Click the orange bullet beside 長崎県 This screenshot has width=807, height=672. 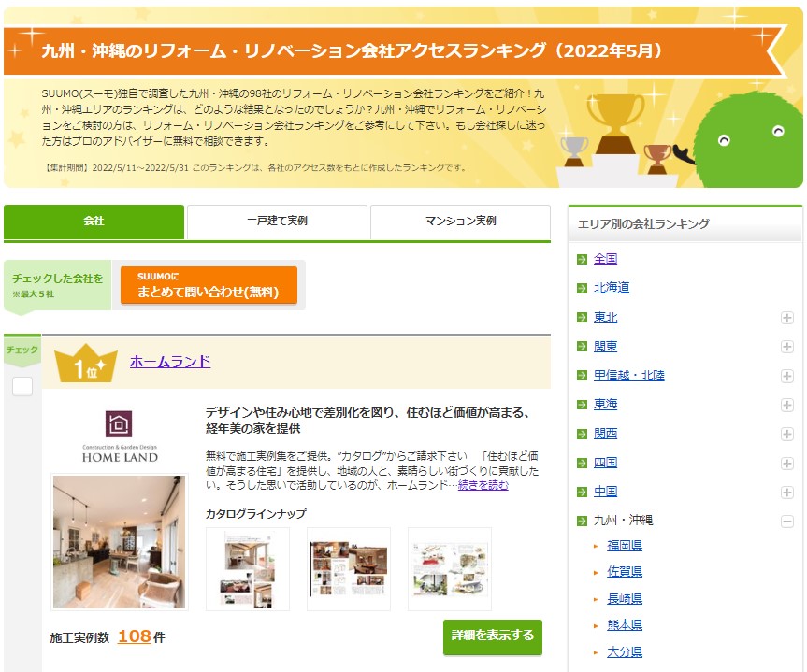click(x=596, y=599)
